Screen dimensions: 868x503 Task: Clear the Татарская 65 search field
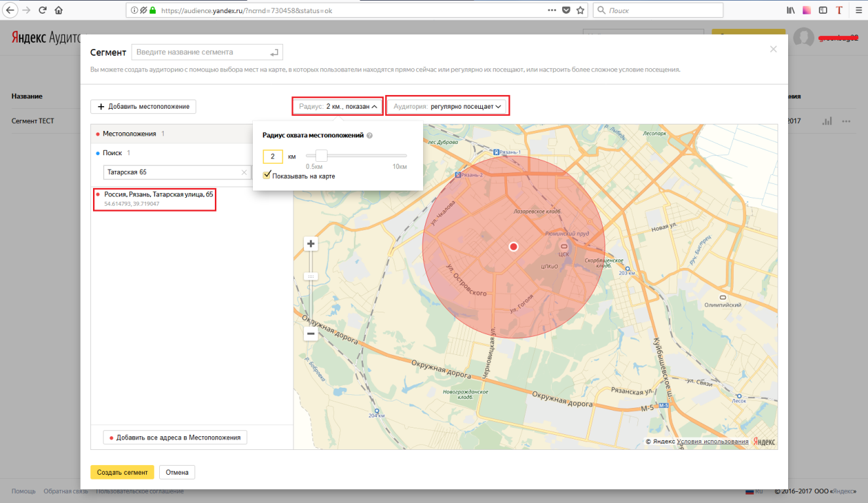(x=244, y=172)
